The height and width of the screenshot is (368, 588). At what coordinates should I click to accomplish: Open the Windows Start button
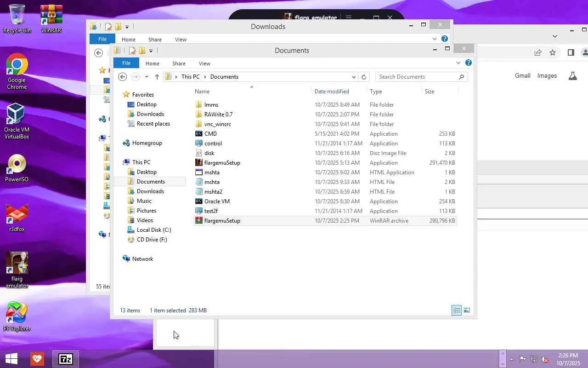(x=11, y=359)
